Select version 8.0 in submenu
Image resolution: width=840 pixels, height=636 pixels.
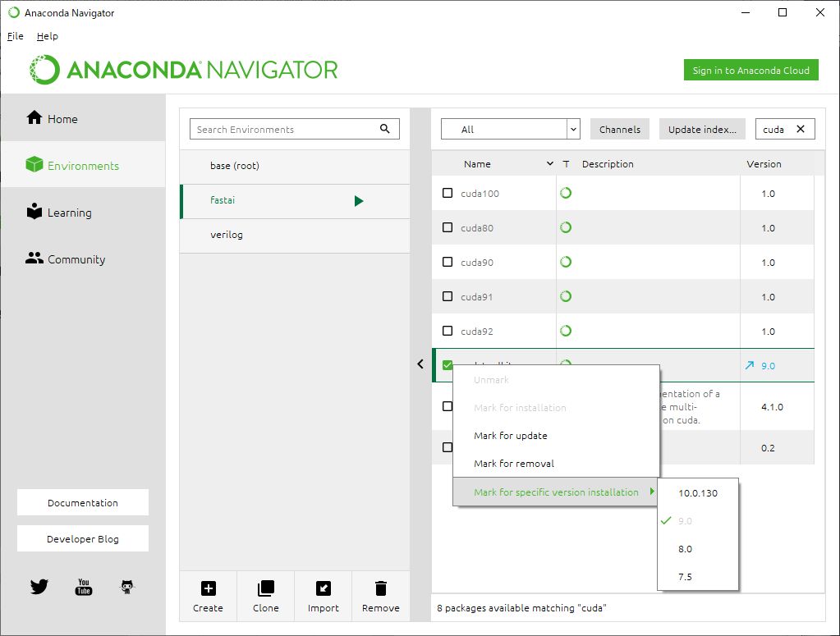click(697, 549)
